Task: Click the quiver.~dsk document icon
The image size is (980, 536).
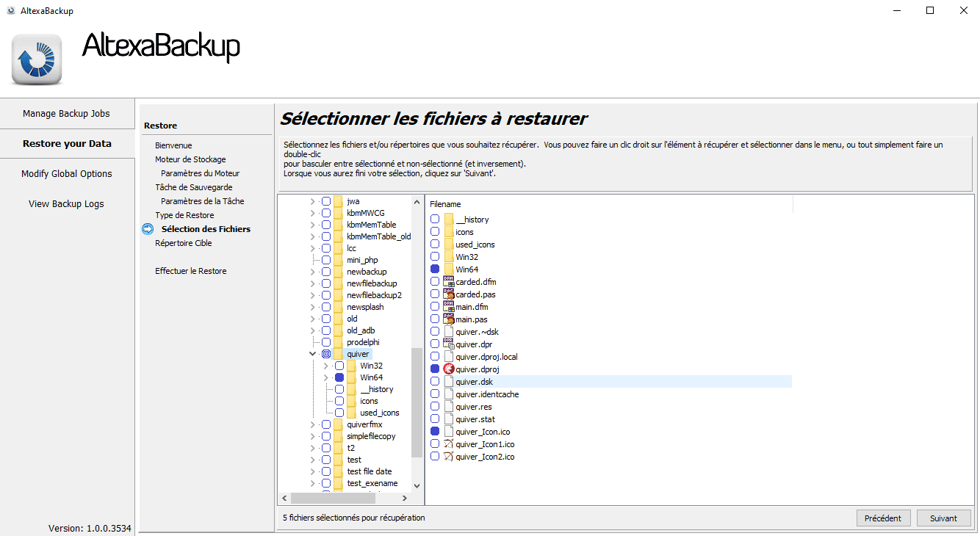Action: coord(448,331)
